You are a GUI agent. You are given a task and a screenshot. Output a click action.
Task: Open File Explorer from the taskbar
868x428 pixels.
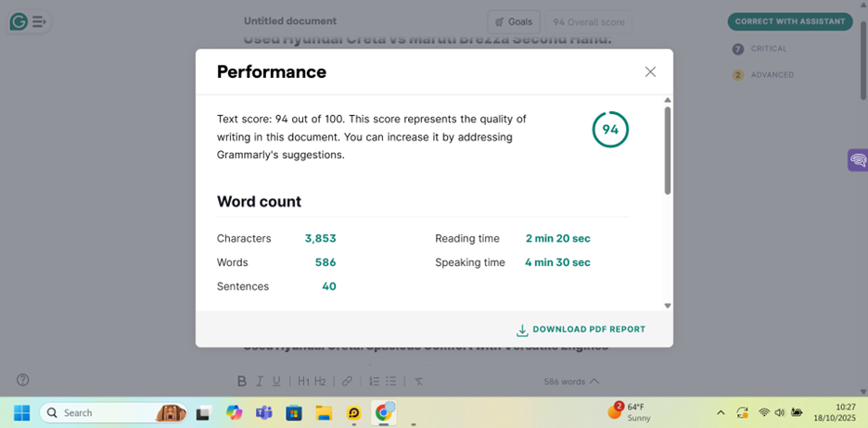coord(324,413)
